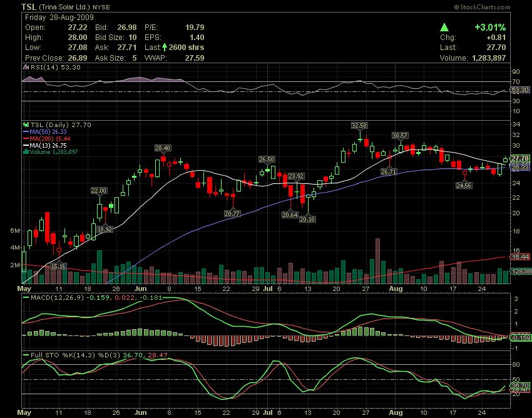
Task: Click the green up arrow before 2600 shrs
Action: (165, 47)
